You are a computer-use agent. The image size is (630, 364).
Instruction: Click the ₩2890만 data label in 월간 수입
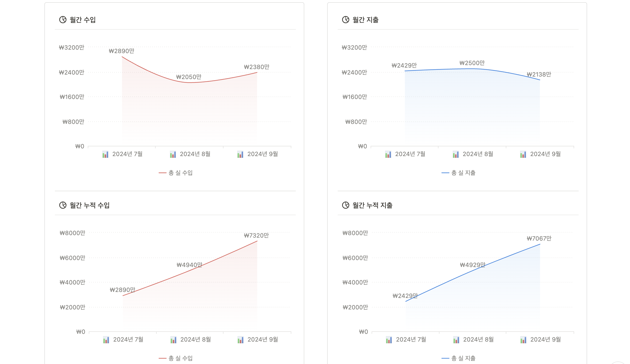pyautogui.click(x=121, y=51)
